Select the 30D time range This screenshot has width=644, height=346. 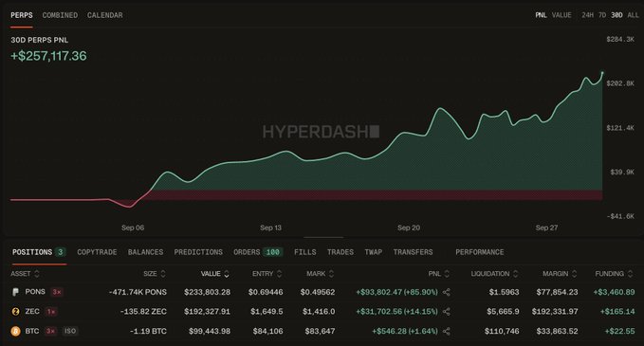click(x=616, y=15)
